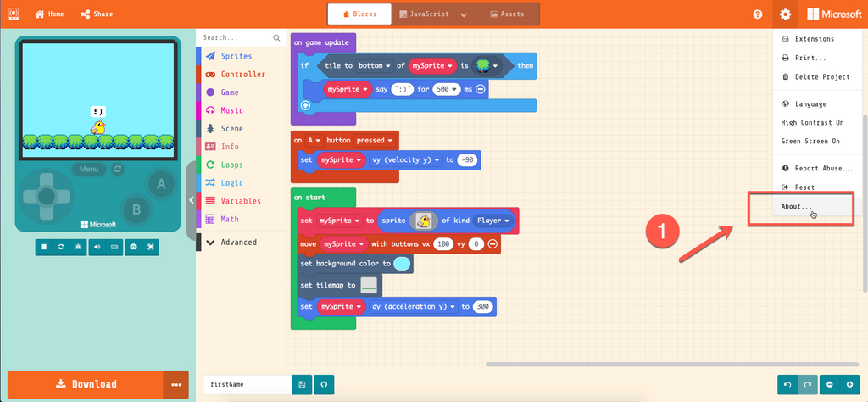This screenshot has height=402, width=868.
Task: Pick the background color swatch
Action: pyautogui.click(x=402, y=264)
